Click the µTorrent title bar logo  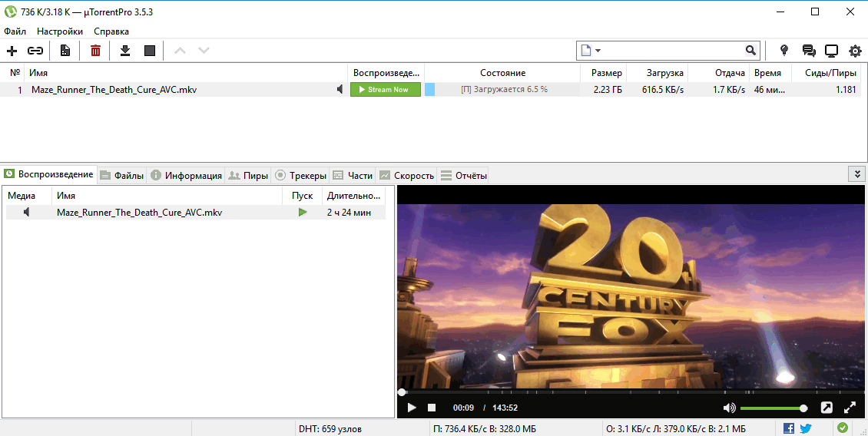point(10,12)
